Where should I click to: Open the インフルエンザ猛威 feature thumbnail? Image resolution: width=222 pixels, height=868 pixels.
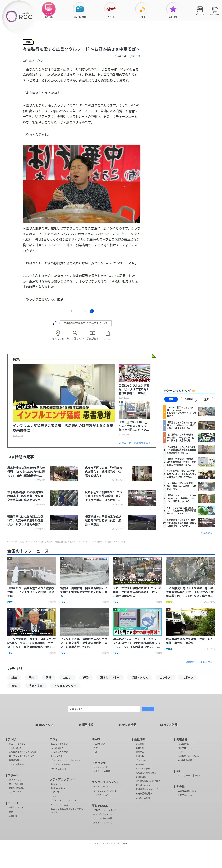tap(64, 393)
